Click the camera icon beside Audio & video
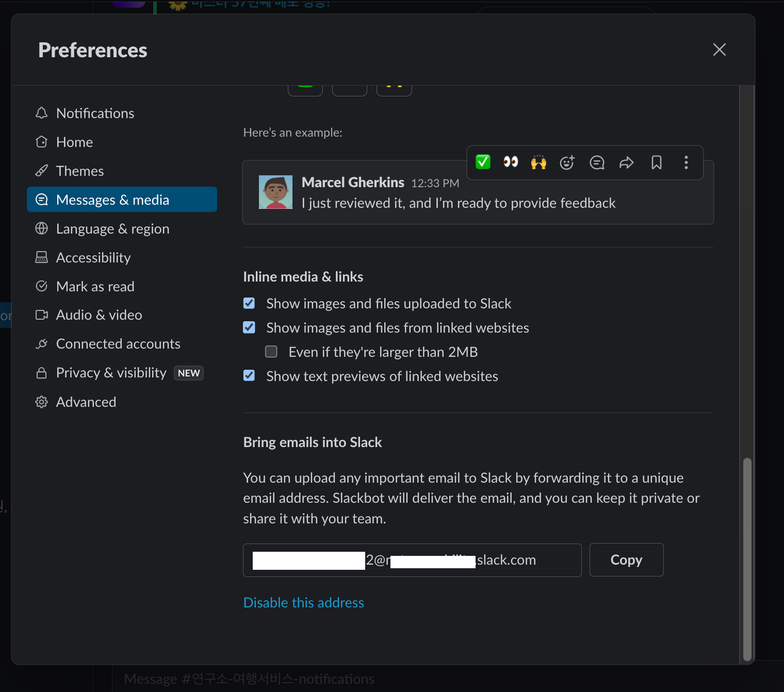Screen dimensions: 784x692 42,315
